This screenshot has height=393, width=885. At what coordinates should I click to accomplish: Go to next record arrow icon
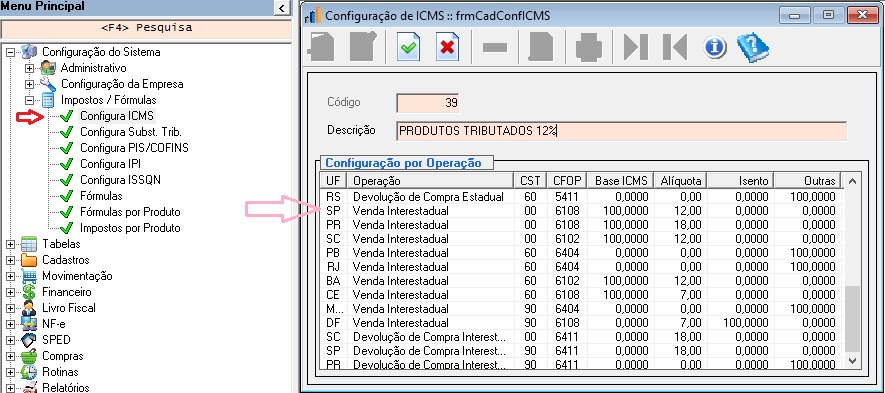(636, 47)
